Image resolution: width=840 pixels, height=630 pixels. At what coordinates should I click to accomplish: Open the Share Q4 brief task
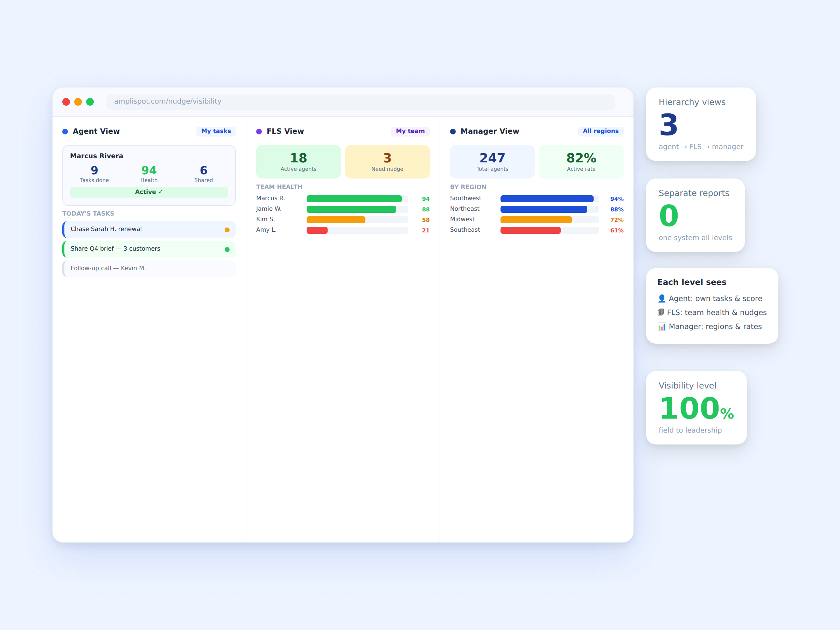149,249
